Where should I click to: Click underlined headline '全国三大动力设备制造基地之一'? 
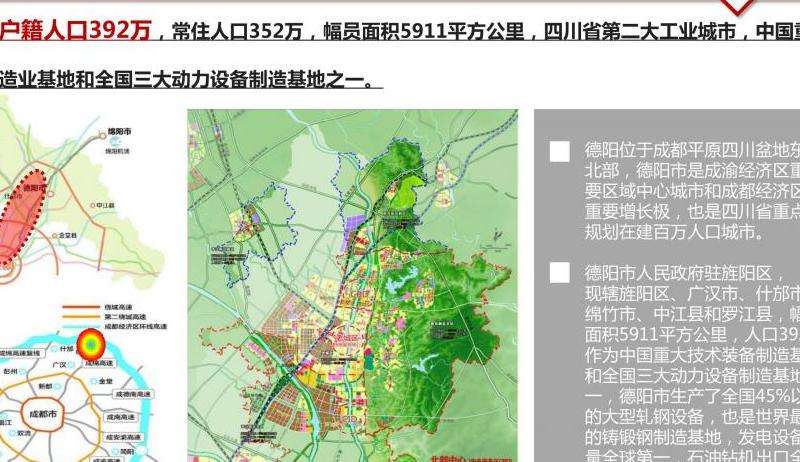pos(228,79)
